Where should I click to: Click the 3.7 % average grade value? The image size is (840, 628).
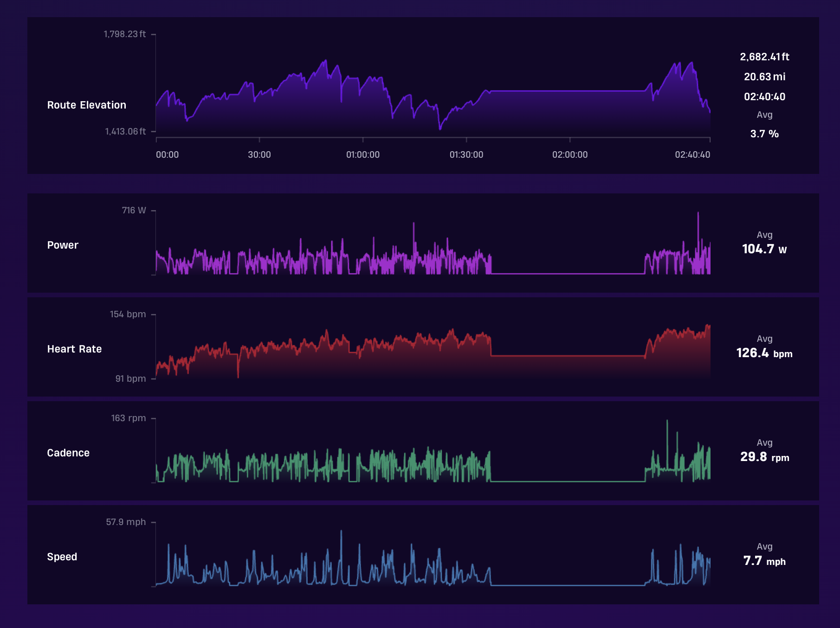pos(764,134)
